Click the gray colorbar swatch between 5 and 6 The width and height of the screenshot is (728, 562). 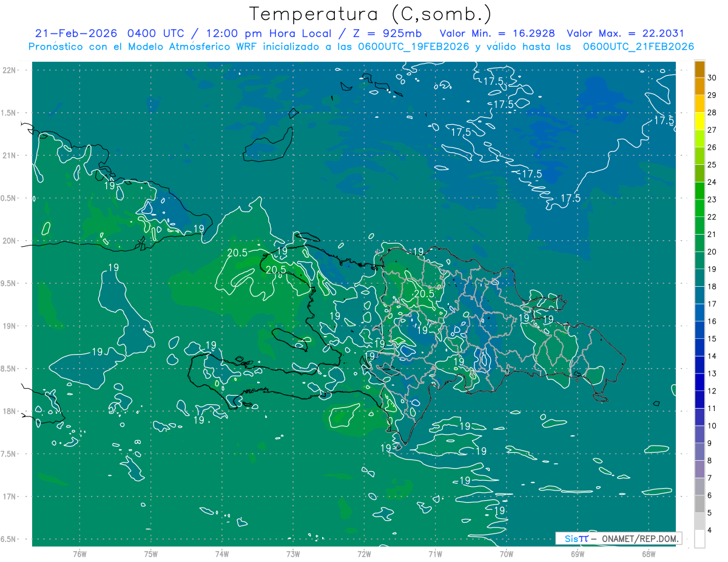(x=699, y=504)
